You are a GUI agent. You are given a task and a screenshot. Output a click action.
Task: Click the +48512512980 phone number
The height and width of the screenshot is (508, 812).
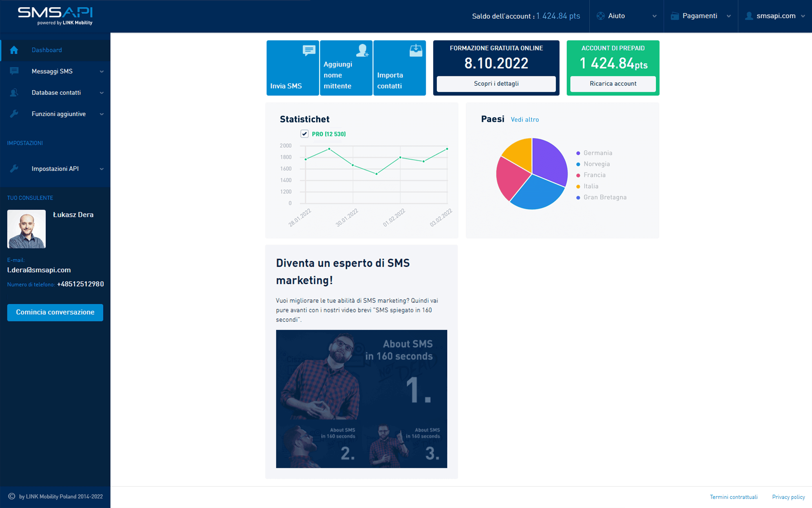click(80, 284)
